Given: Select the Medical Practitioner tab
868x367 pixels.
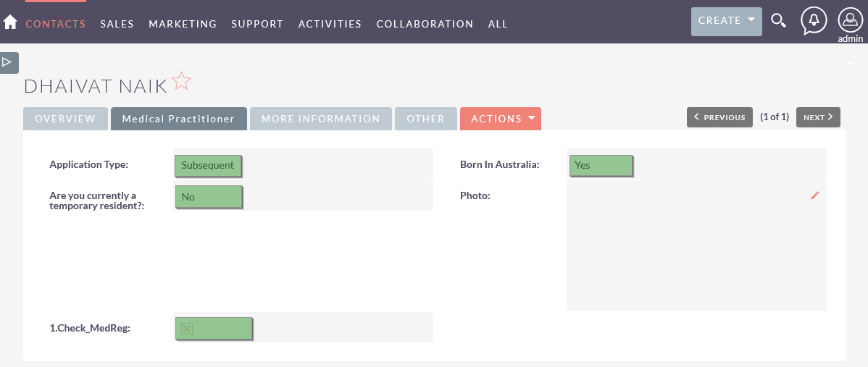Looking at the screenshot, I should (178, 119).
